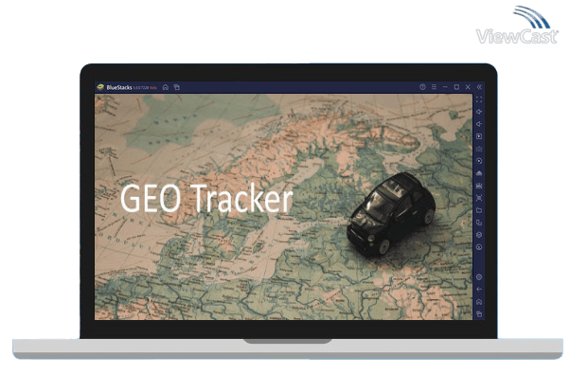Open recent apps icon at sidebar bottom
Image resolution: width=570 pixels, height=392 pixels.
(x=479, y=313)
